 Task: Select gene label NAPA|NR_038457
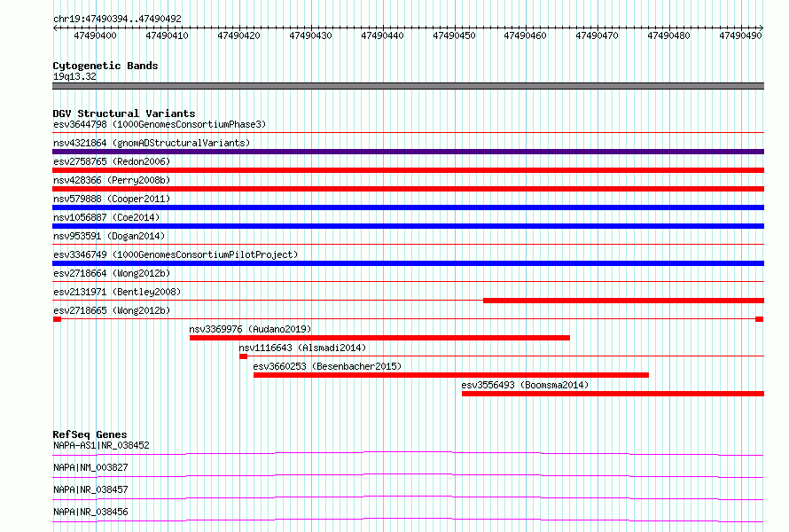(90, 489)
